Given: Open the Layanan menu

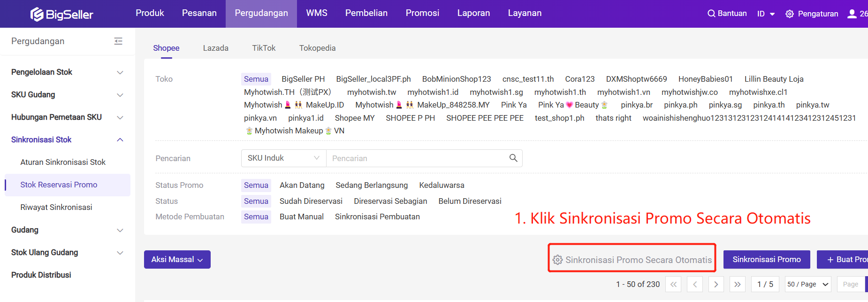Looking at the screenshot, I should [525, 13].
